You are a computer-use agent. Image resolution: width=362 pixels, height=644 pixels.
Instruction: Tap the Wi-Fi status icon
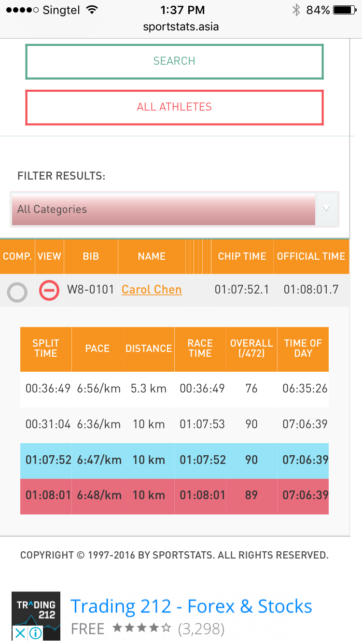pos(91,10)
